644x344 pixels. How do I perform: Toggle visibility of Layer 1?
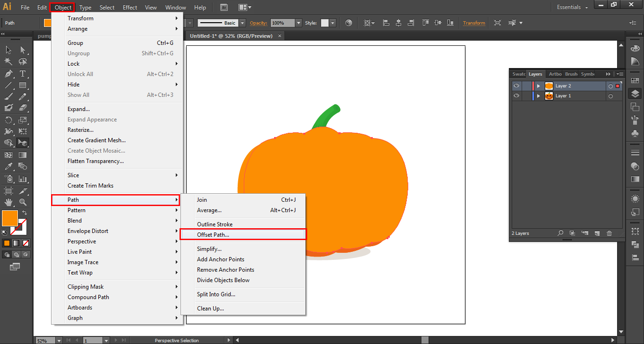[x=516, y=96]
